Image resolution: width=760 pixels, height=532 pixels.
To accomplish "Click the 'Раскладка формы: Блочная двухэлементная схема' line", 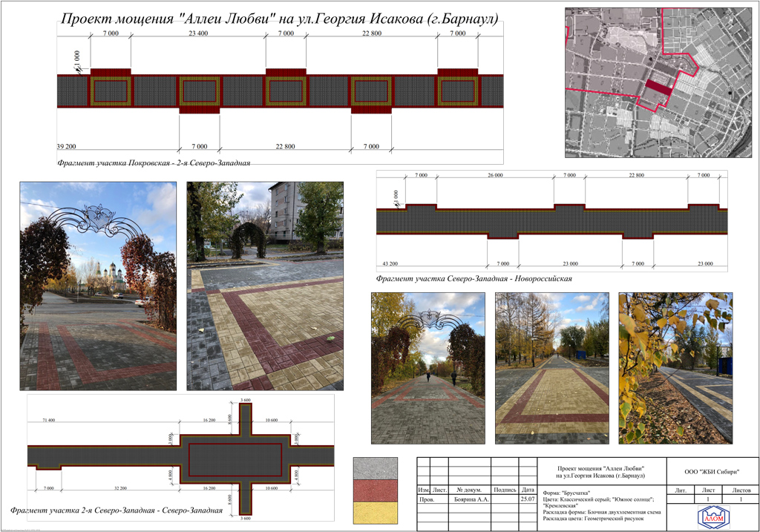I will 602,512.
